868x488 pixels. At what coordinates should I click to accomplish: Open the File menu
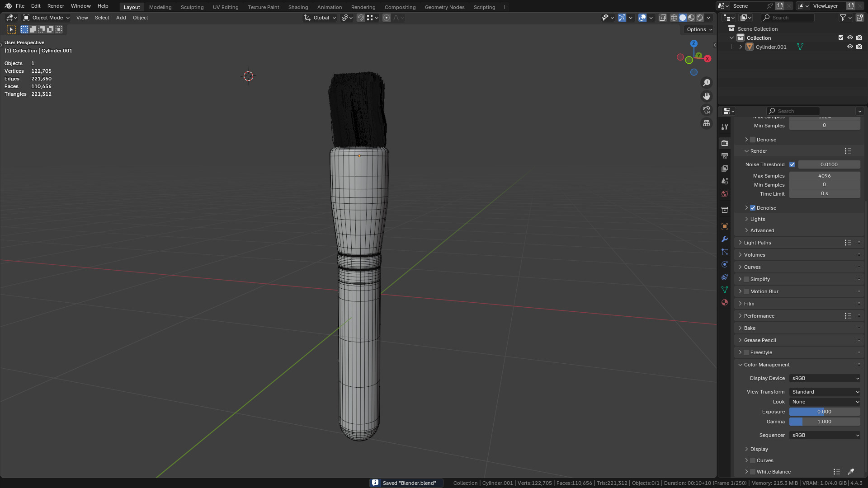pos(20,6)
